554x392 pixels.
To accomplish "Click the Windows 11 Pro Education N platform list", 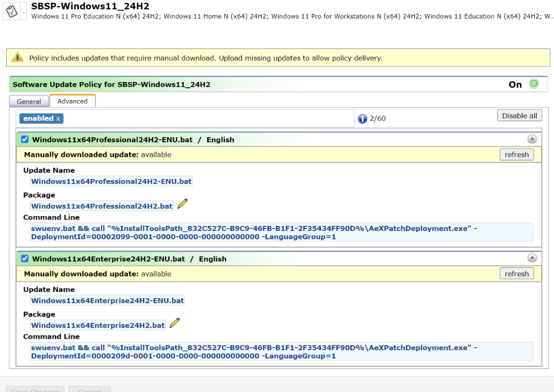I will click(292, 16).
